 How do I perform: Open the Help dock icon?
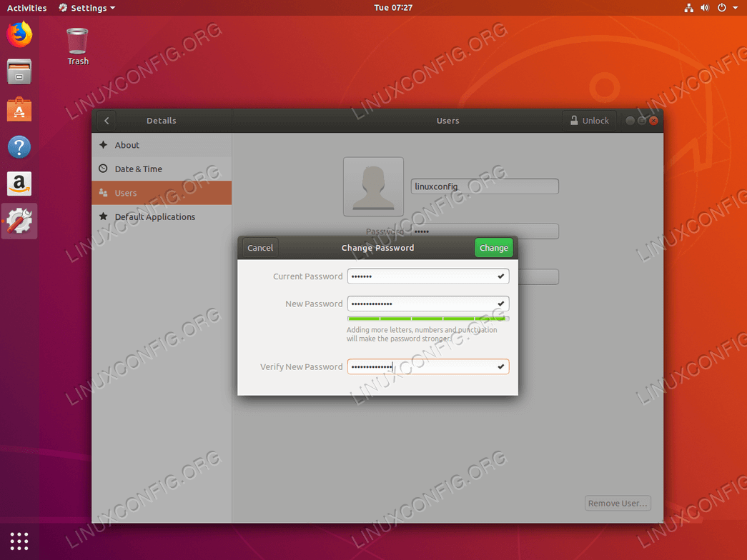click(x=19, y=146)
